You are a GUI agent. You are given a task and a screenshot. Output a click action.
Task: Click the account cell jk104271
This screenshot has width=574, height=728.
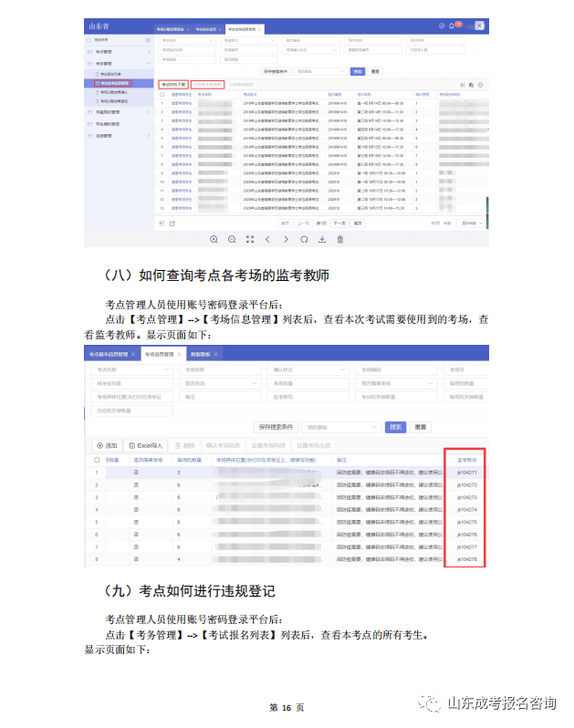(466, 473)
